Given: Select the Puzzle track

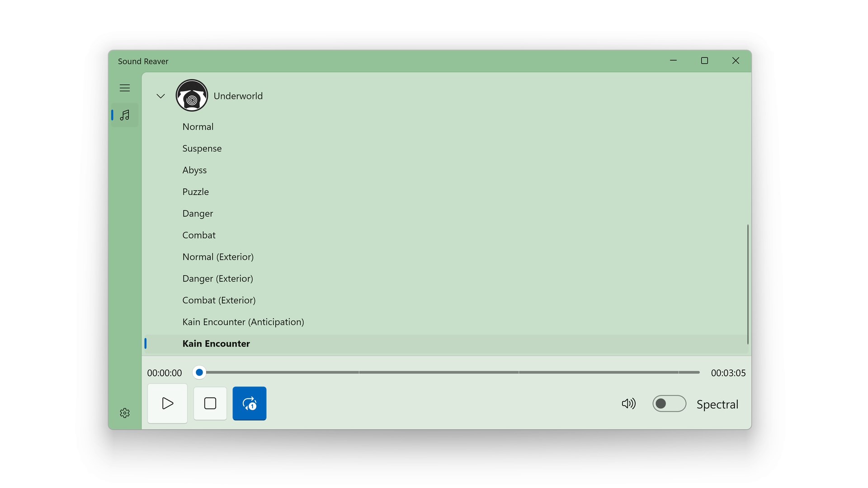Looking at the screenshot, I should pyautogui.click(x=195, y=192).
